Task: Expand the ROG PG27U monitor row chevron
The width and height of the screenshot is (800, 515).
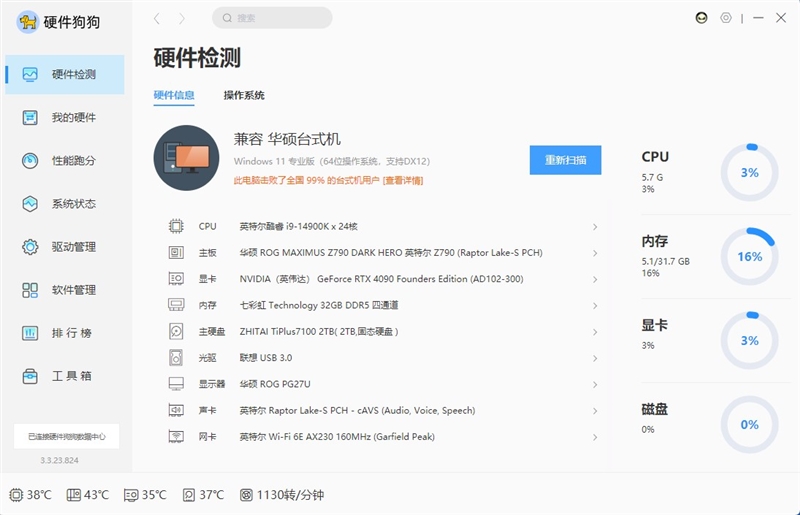Action: (595, 384)
